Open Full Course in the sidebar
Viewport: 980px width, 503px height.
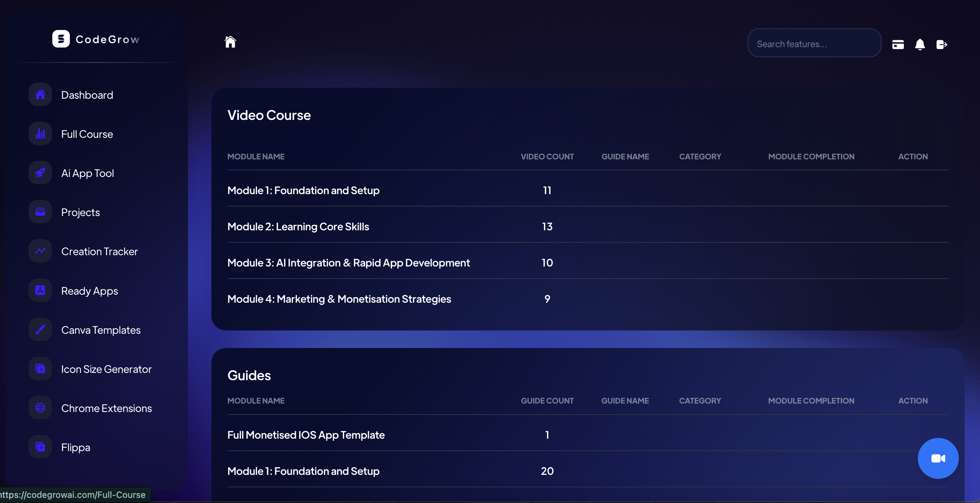click(87, 134)
